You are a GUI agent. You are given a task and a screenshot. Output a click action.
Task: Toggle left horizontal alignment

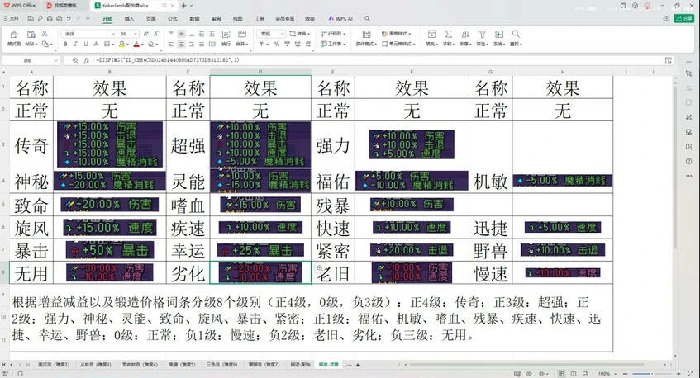[171, 44]
